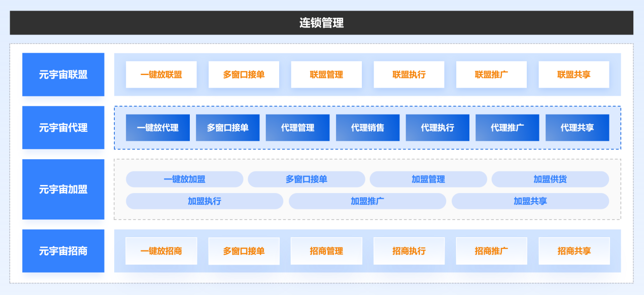
Task: Open the 加盟供货 pill button
Action: click(550, 179)
